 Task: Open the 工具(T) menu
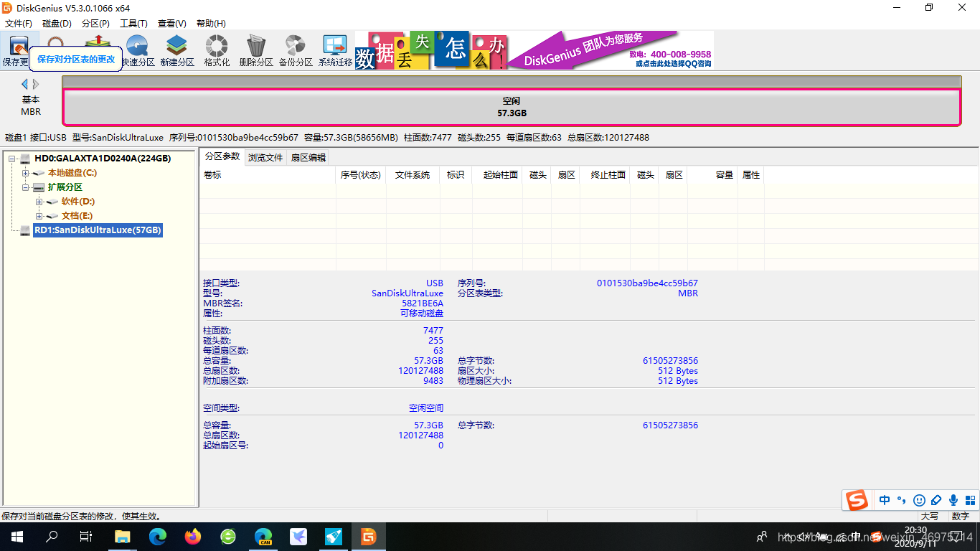pos(133,24)
